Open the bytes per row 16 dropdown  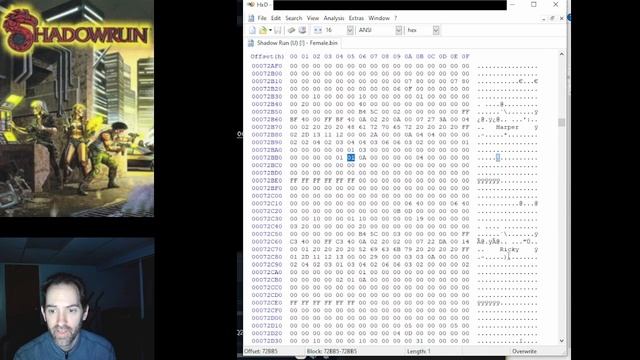point(350,30)
